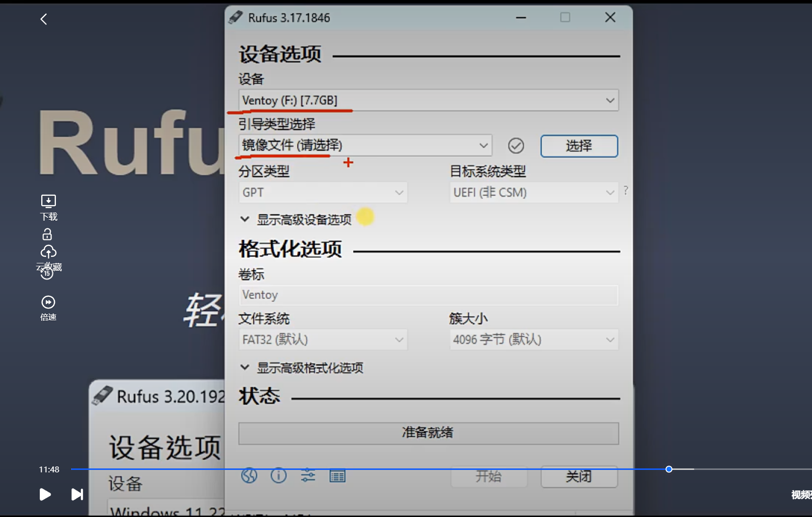The image size is (812, 517).
Task: Click the 选择 button
Action: (x=579, y=146)
